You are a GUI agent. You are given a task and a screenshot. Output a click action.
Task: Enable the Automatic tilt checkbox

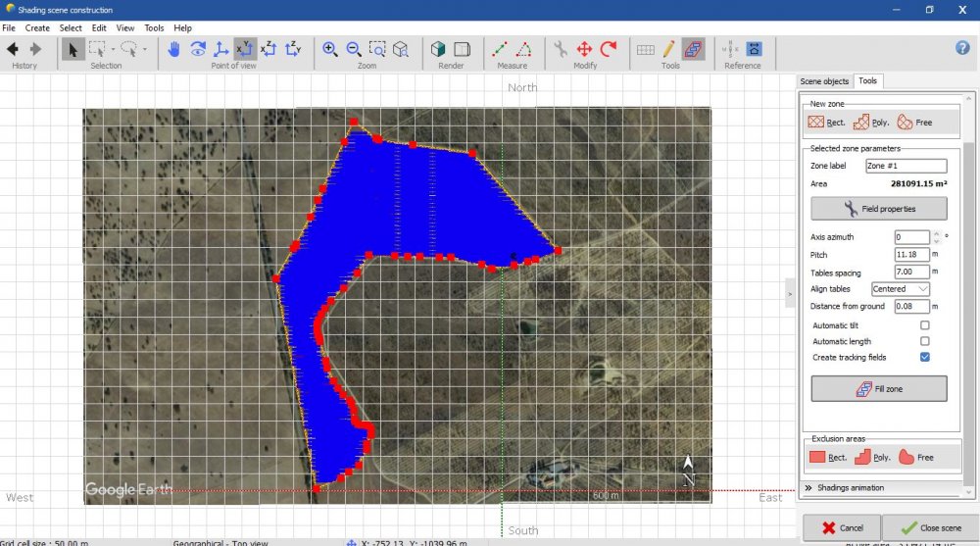[x=924, y=325]
